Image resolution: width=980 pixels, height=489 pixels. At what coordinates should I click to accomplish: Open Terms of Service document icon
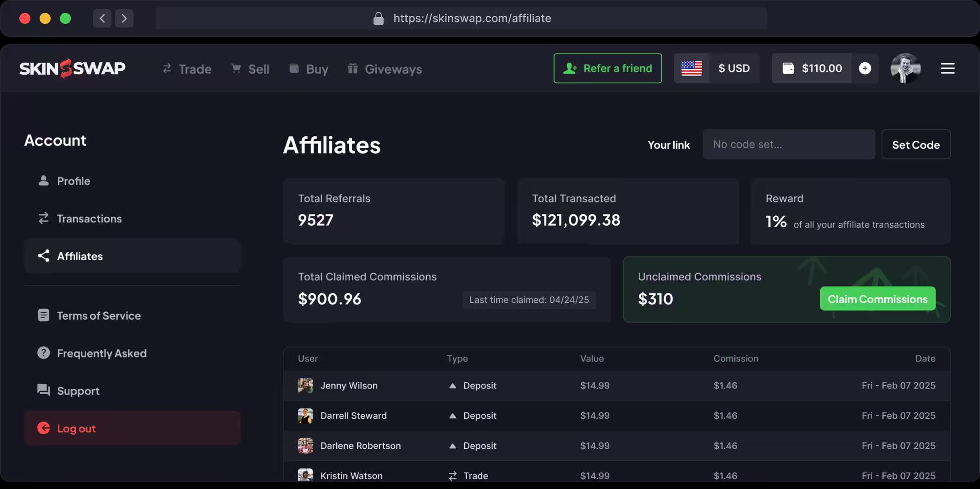[44, 315]
